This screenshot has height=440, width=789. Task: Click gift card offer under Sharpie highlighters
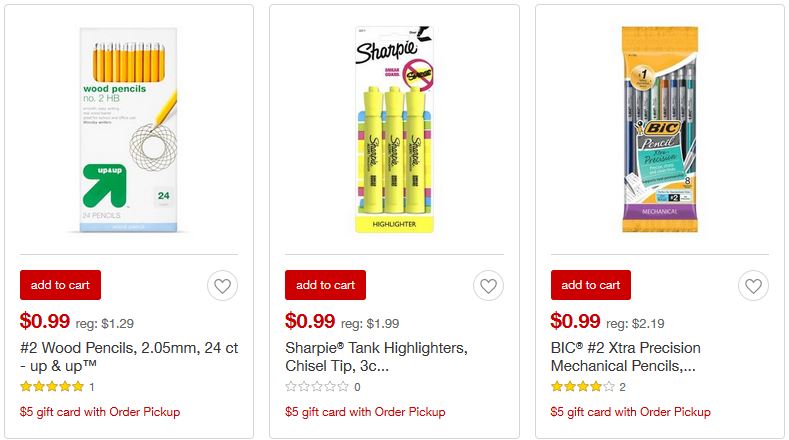(365, 412)
